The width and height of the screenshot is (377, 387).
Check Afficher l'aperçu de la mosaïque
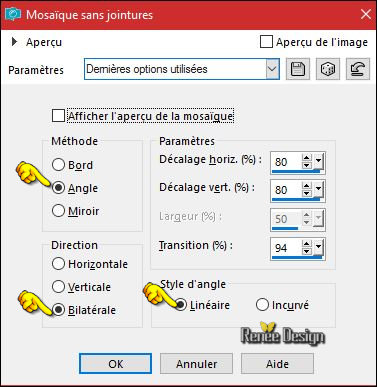tap(58, 116)
